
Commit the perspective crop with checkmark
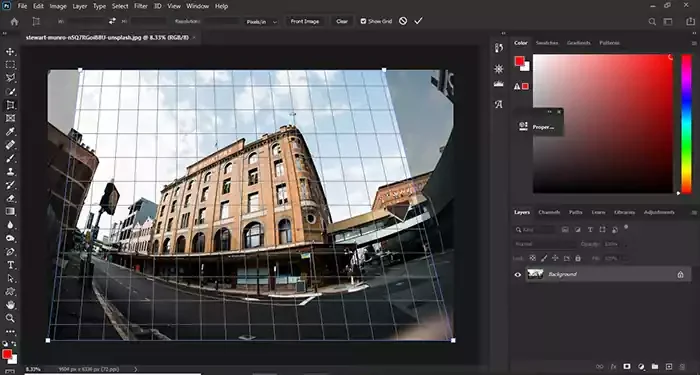point(418,21)
